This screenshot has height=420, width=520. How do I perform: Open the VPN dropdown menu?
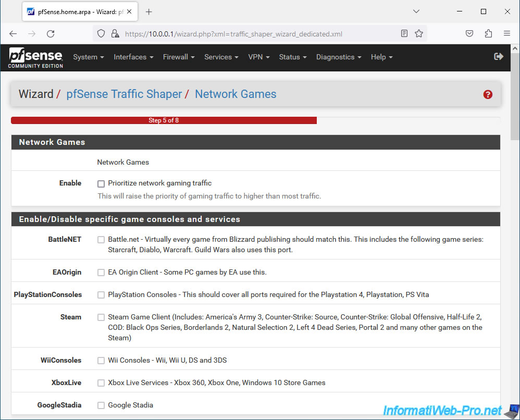coord(258,57)
